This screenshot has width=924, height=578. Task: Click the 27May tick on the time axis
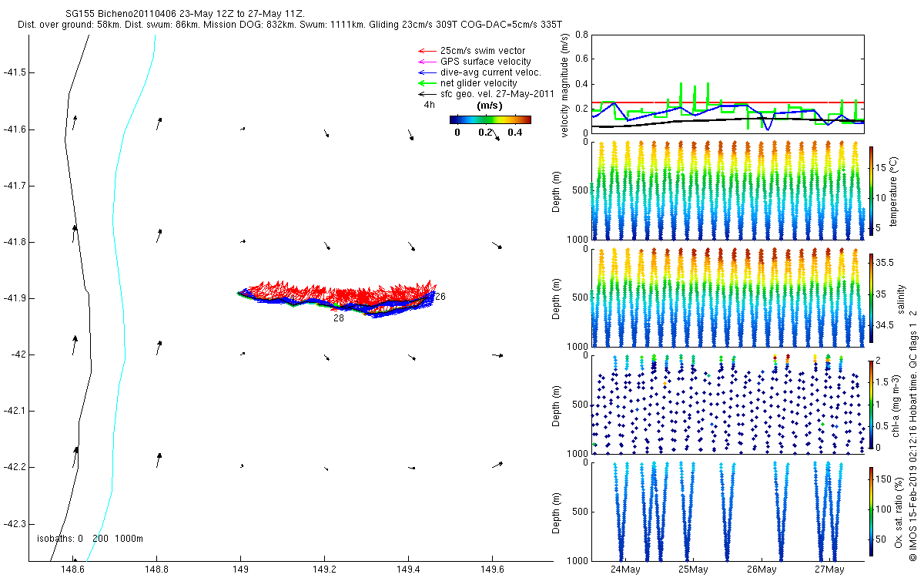(x=829, y=570)
